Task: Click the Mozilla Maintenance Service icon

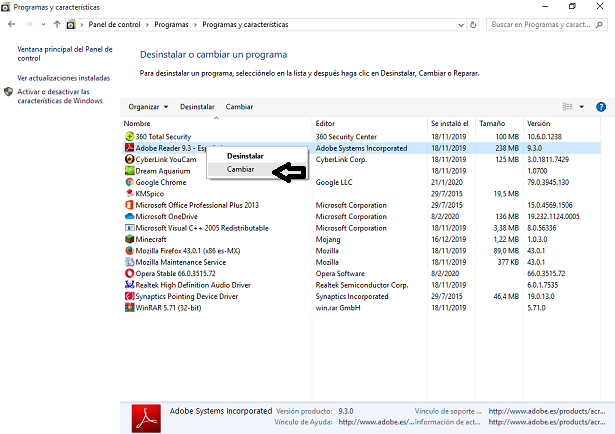Action: pos(129,262)
